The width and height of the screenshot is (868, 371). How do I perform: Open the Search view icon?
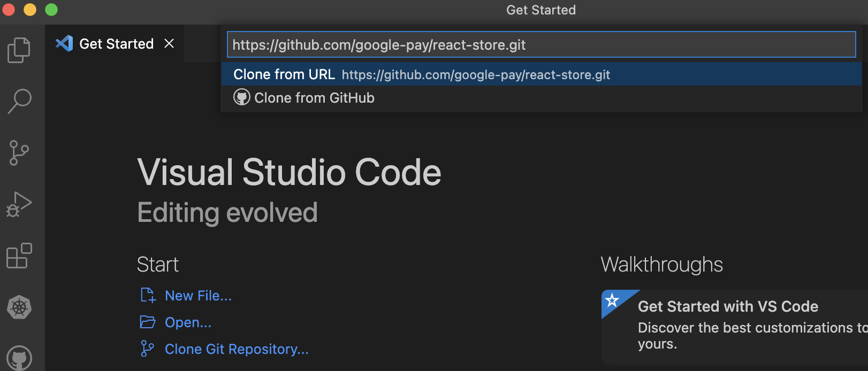click(x=19, y=101)
